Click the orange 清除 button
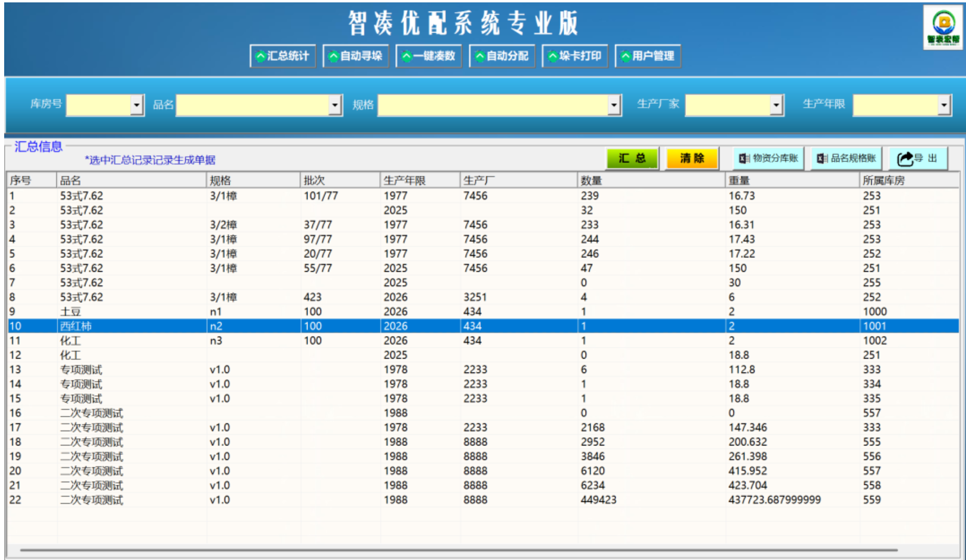 [x=692, y=158]
